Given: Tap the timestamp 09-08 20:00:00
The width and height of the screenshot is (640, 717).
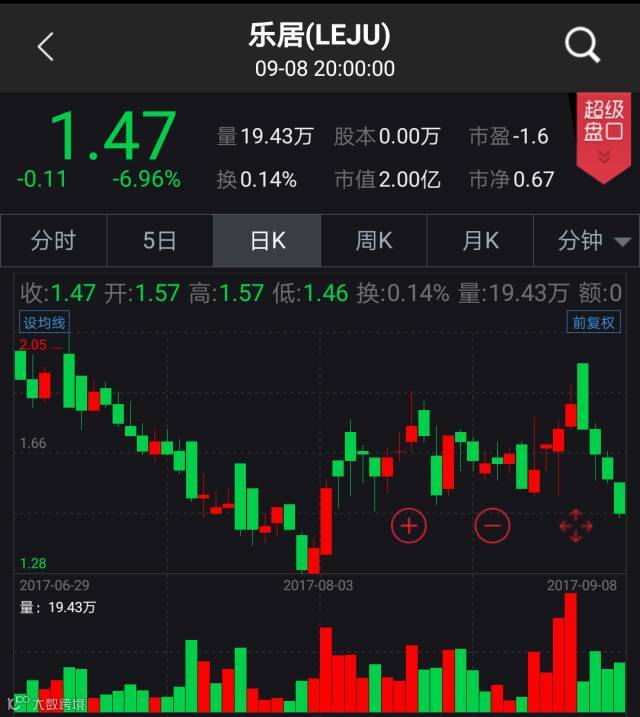Looking at the screenshot, I should coord(325,69).
